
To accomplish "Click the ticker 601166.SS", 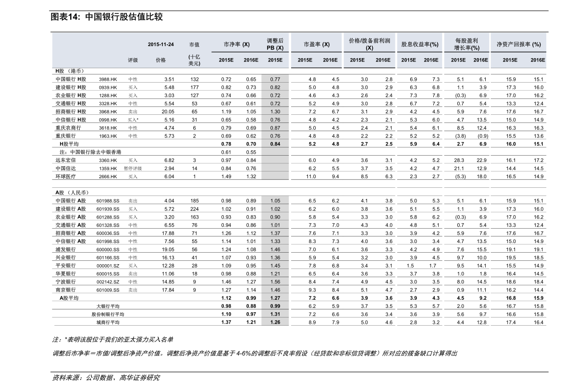I will coord(108,257).
